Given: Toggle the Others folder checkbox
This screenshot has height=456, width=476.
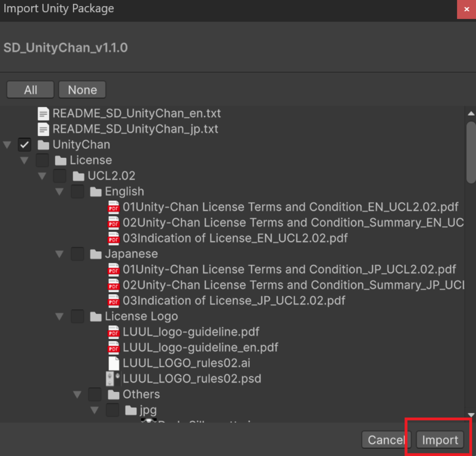Looking at the screenshot, I should pos(95,394).
